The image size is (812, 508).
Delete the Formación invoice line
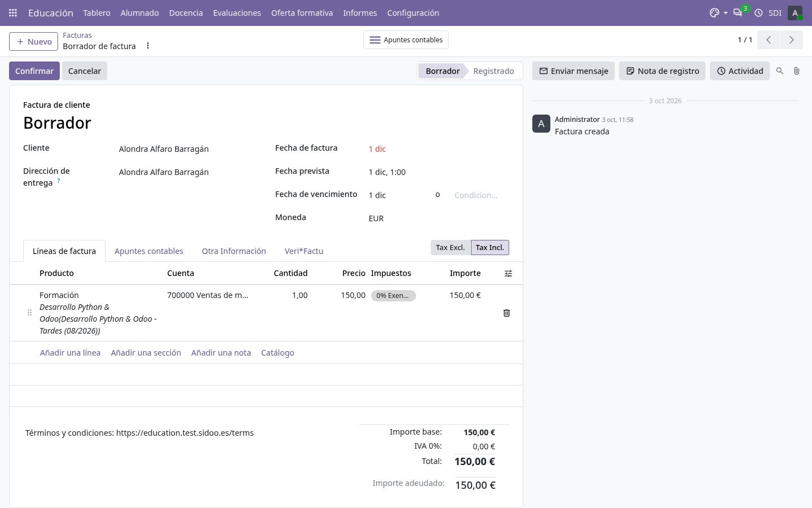pos(506,313)
